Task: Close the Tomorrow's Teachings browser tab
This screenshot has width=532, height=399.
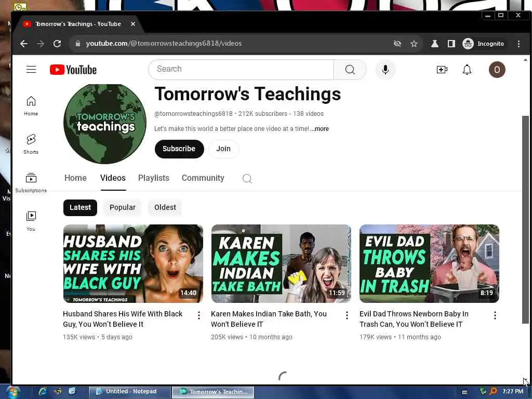Action: [x=133, y=24]
